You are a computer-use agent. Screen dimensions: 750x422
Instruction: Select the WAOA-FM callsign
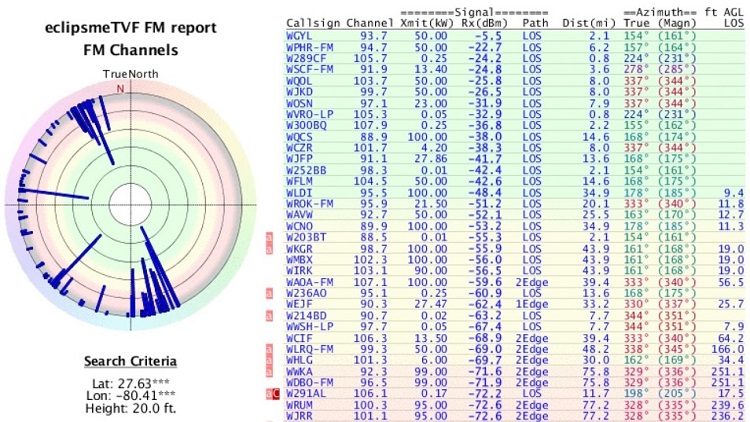(310, 283)
